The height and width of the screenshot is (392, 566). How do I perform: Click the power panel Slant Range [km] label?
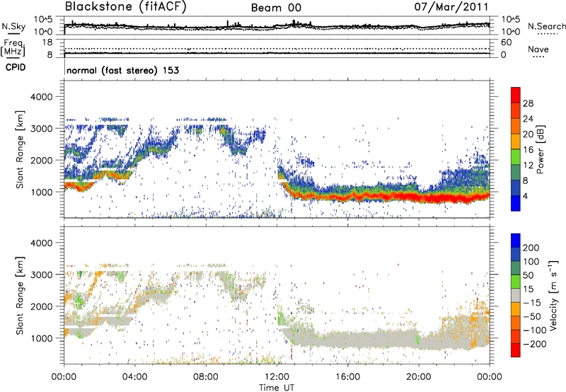20,149
